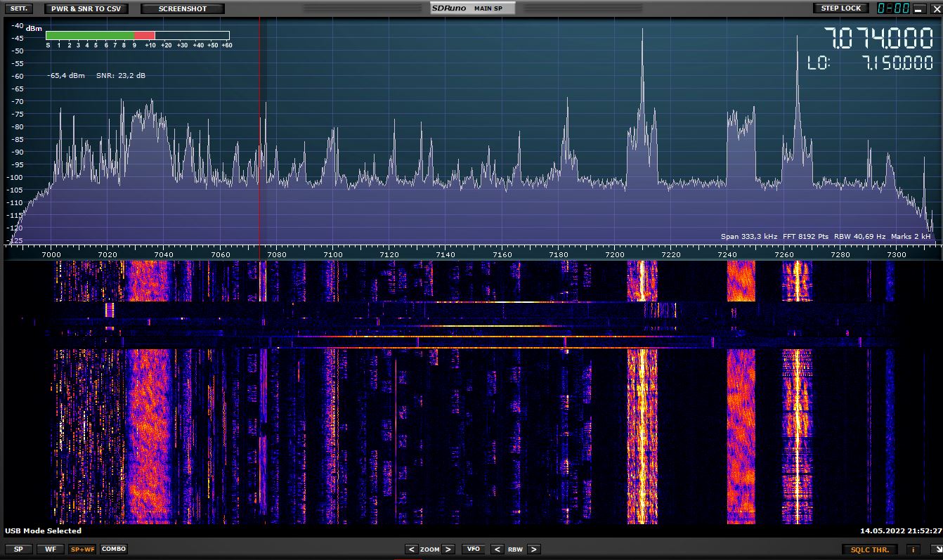The width and height of the screenshot is (943, 560).
Task: Minimize the SDRuno Main SP window
Action: (918, 8)
